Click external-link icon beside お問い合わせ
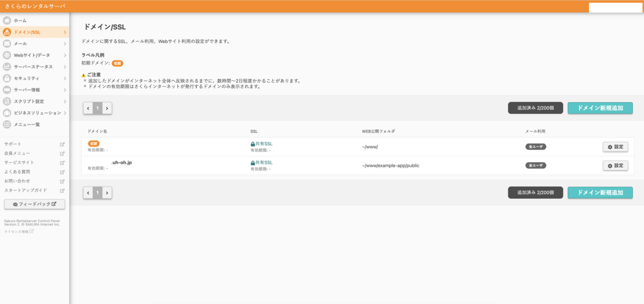This screenshot has height=304, width=644. tap(62, 181)
